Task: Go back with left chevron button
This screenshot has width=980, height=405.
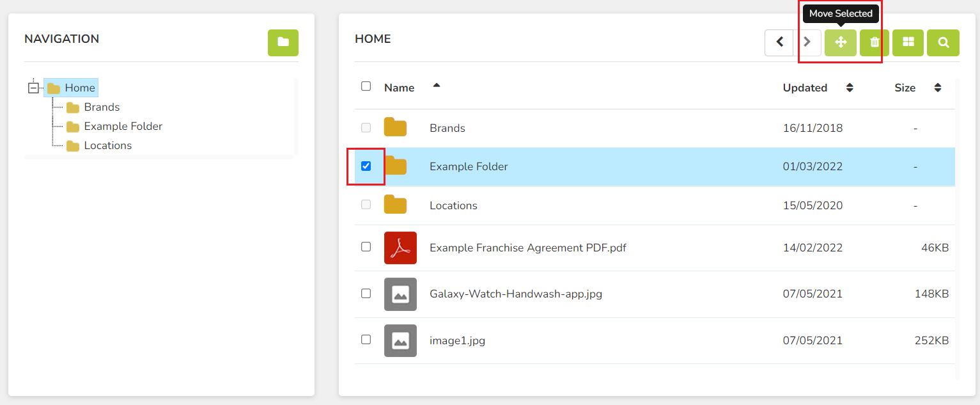Action: [x=779, y=42]
